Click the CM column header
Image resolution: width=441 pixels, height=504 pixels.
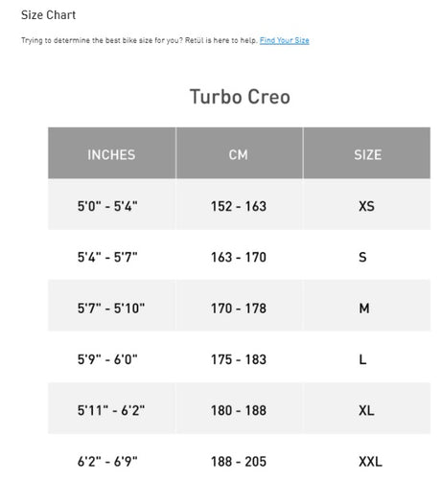coord(239,153)
